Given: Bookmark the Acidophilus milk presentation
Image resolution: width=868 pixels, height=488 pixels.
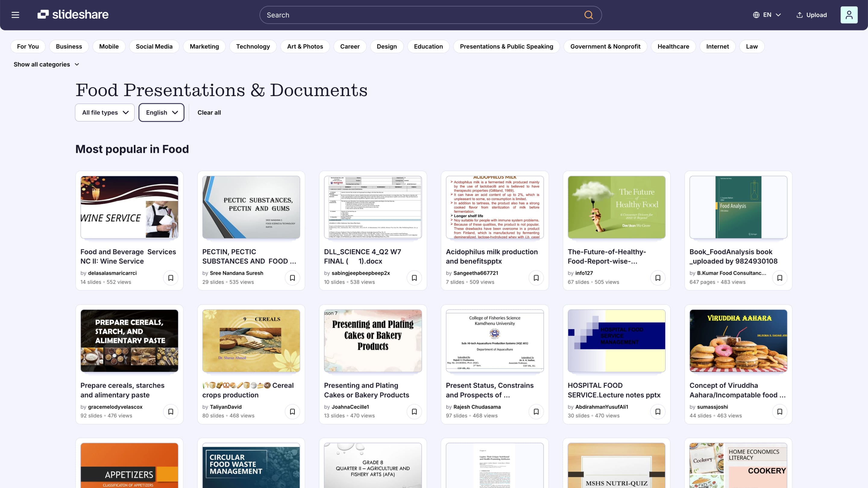Looking at the screenshot, I should click(536, 277).
